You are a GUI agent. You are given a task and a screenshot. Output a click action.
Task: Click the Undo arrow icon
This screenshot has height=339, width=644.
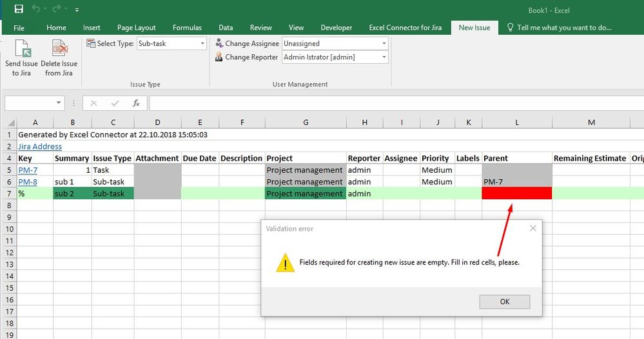coord(37,8)
